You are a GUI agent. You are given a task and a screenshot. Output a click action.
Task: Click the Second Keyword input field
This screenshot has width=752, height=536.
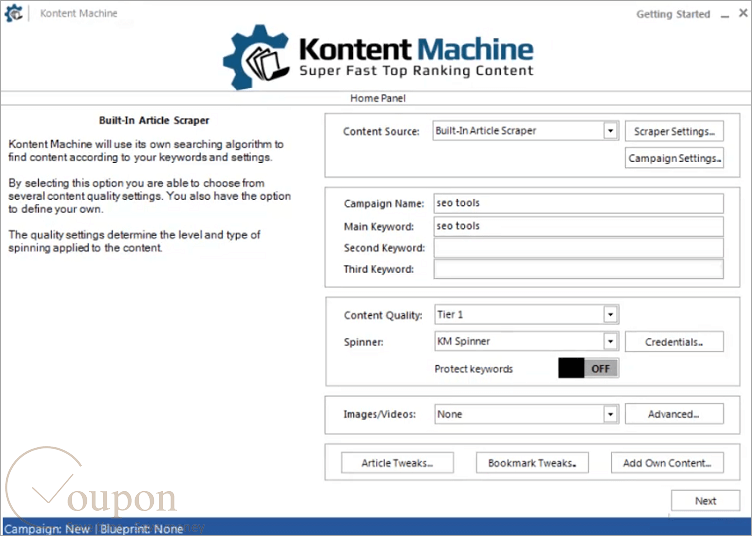(x=578, y=248)
